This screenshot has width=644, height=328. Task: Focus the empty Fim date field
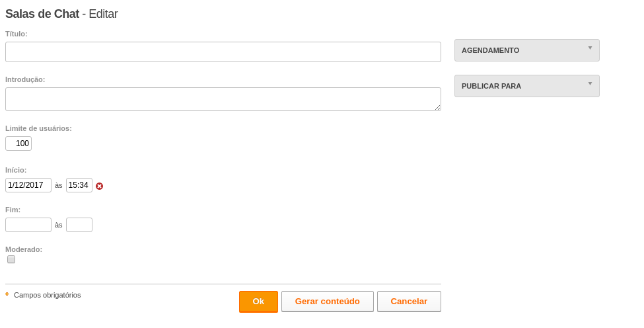[x=28, y=225]
